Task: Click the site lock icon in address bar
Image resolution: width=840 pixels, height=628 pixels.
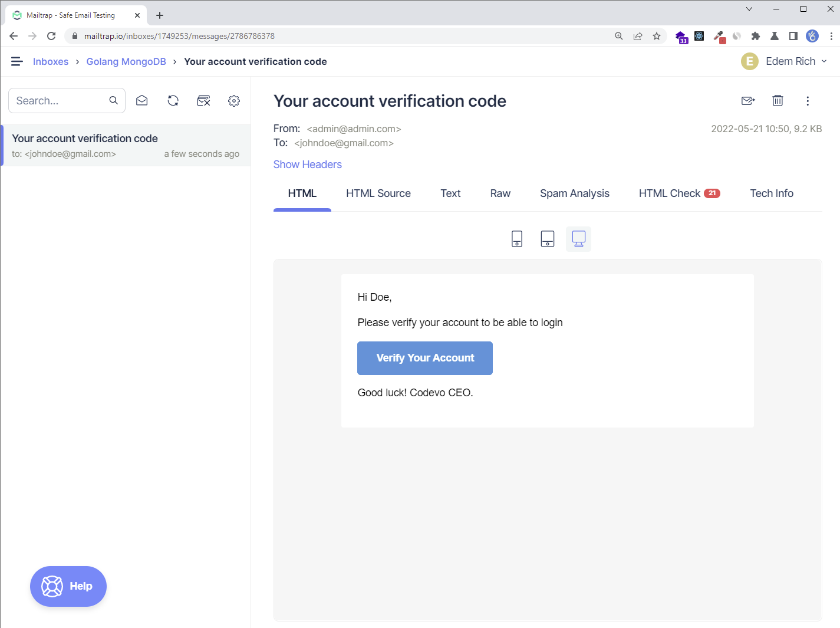Action: click(75, 36)
